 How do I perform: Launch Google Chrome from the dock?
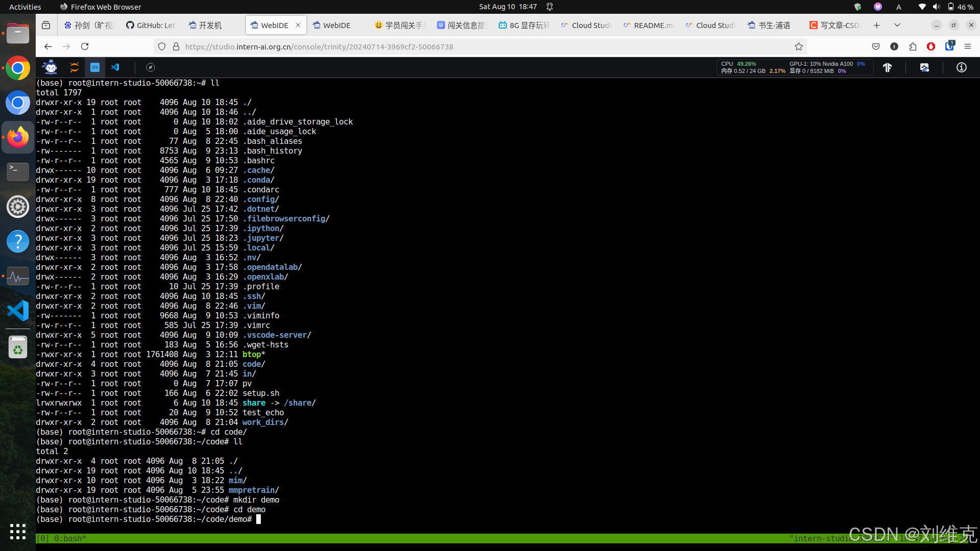18,68
